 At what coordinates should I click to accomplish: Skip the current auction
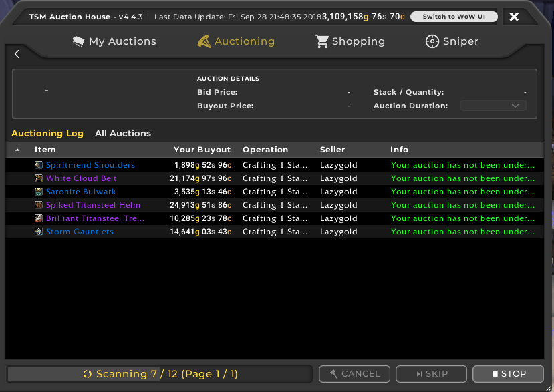click(x=431, y=374)
